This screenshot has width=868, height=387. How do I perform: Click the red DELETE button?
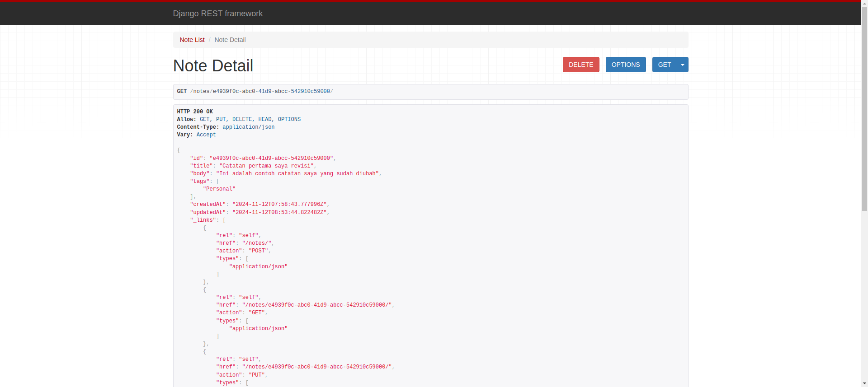[x=581, y=65]
